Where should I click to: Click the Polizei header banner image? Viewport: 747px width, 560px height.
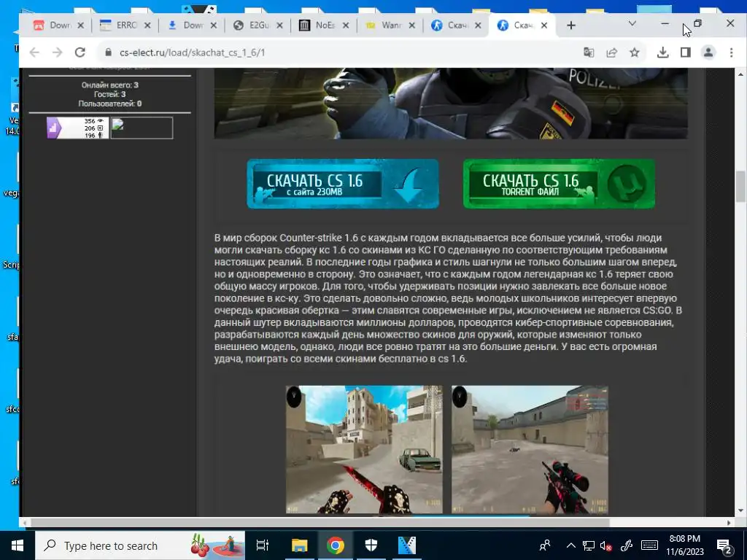(x=451, y=104)
